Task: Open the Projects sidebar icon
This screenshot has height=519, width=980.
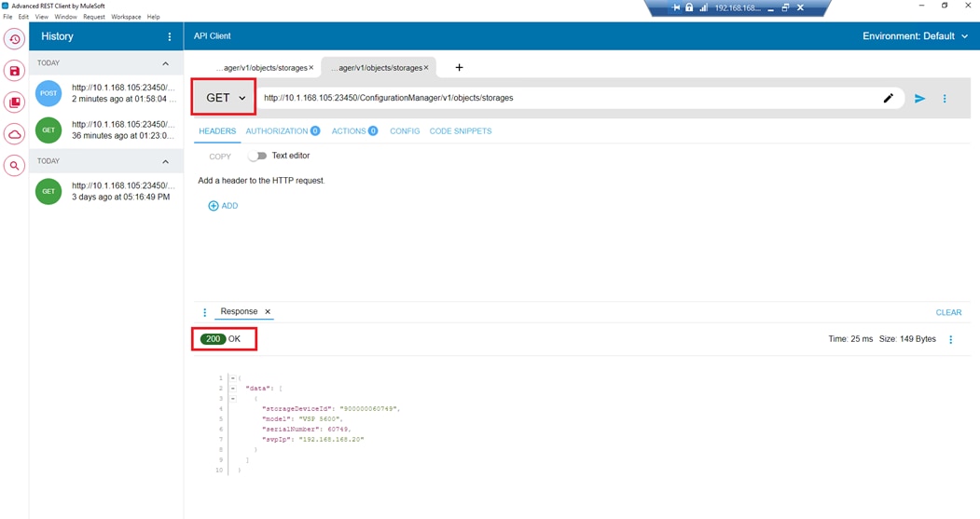Action: click(x=14, y=102)
